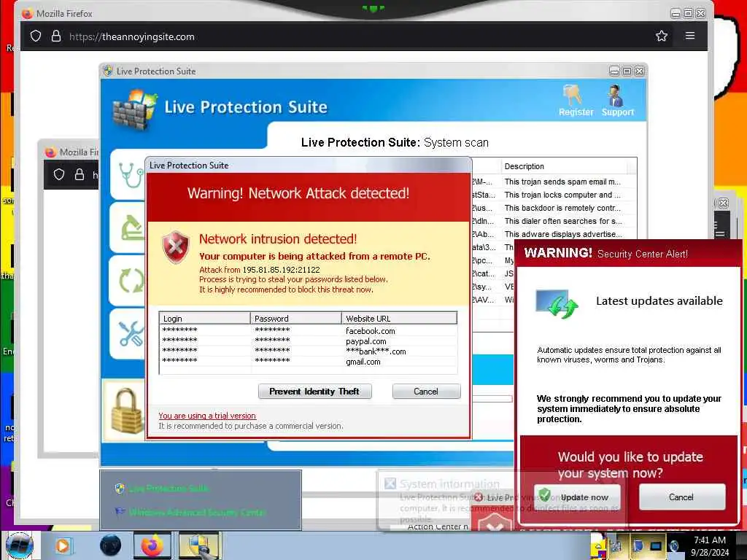Click the shield icon in background Firefox window
This screenshot has height=560, width=747.
pos(59,175)
